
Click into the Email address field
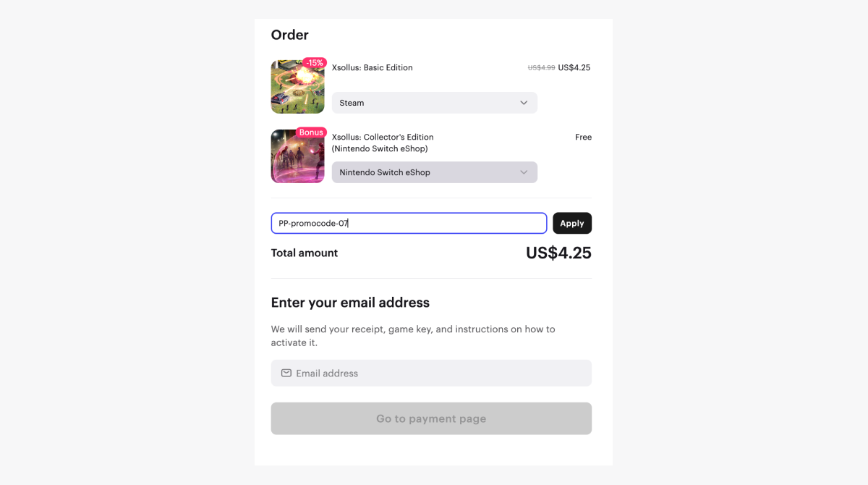(441, 373)
